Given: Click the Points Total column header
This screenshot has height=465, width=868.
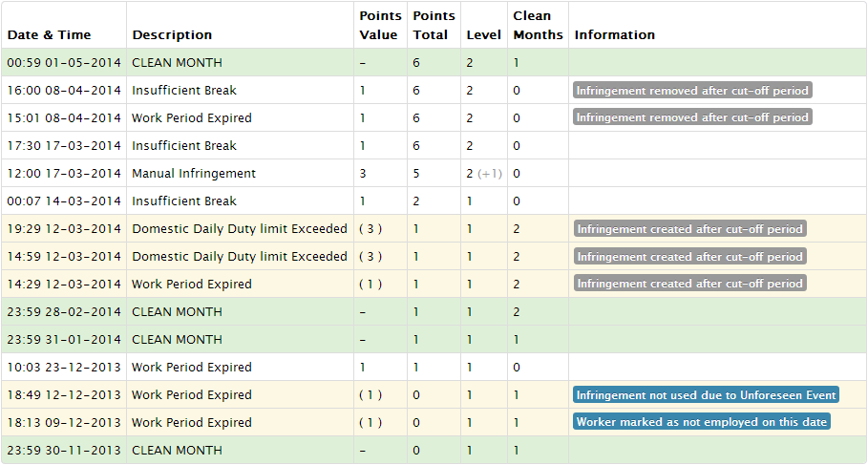Looking at the screenshot, I should pos(434,25).
